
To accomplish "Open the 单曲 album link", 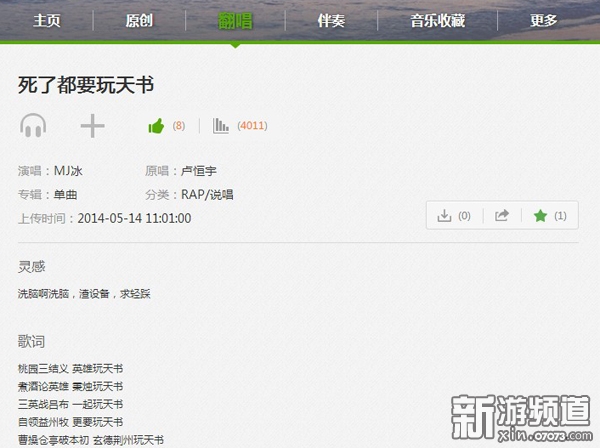I will click(65, 194).
